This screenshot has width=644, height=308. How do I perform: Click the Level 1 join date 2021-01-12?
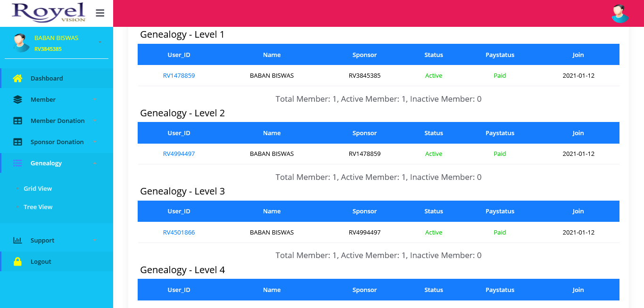point(578,75)
